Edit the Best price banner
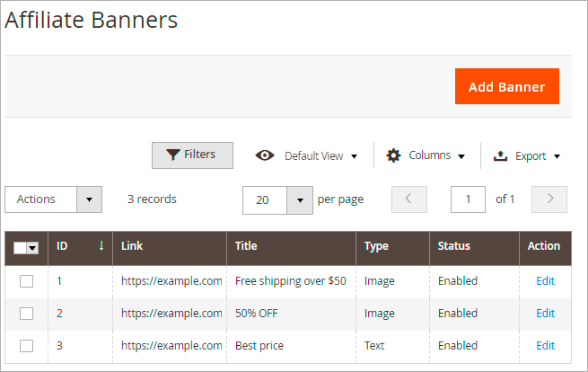This screenshot has height=372, width=588. pyautogui.click(x=545, y=346)
